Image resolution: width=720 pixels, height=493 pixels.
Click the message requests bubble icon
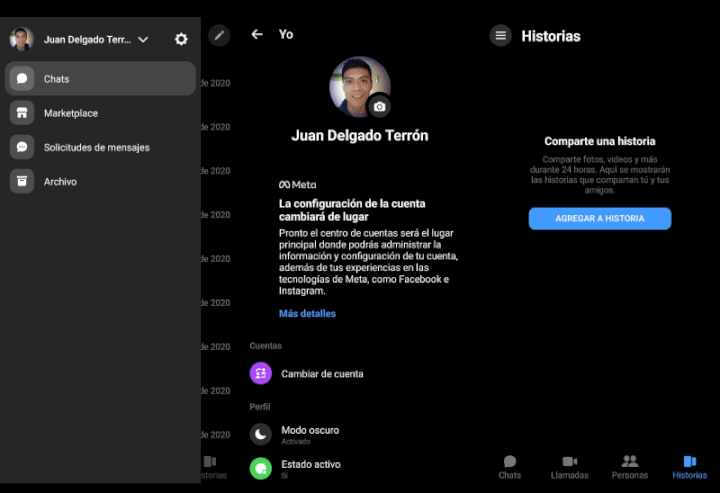pos(22,147)
